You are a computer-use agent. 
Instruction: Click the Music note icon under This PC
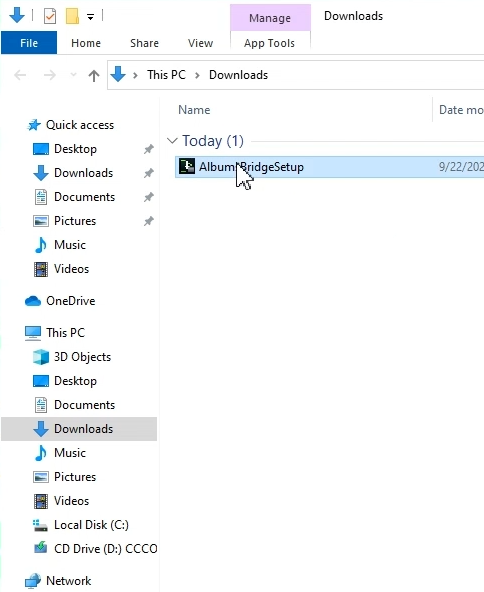(x=41, y=453)
